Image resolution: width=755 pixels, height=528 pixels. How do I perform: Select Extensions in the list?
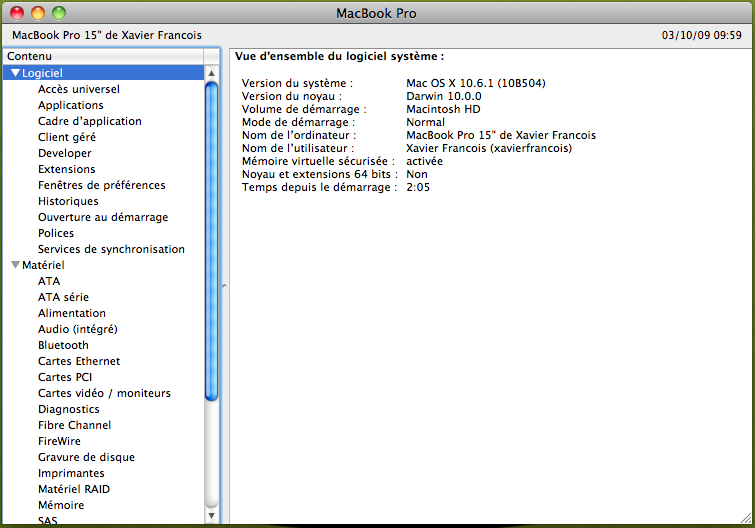(x=66, y=169)
